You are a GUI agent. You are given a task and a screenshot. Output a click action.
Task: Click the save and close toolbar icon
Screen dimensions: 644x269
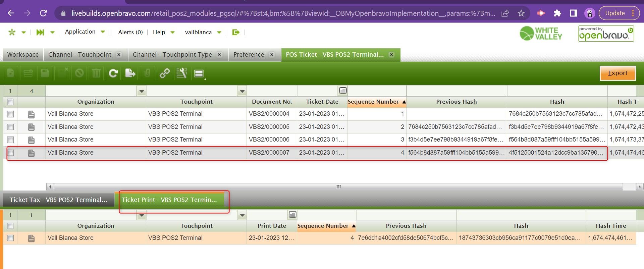click(x=62, y=73)
